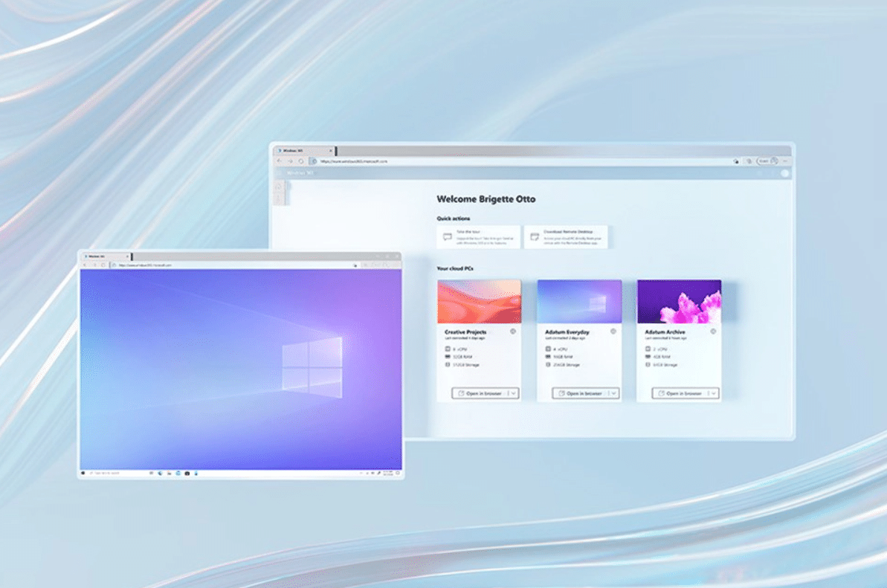
Task: Expand the dropdown arrow beside Adatum Archive Open in browser
Action: click(714, 393)
